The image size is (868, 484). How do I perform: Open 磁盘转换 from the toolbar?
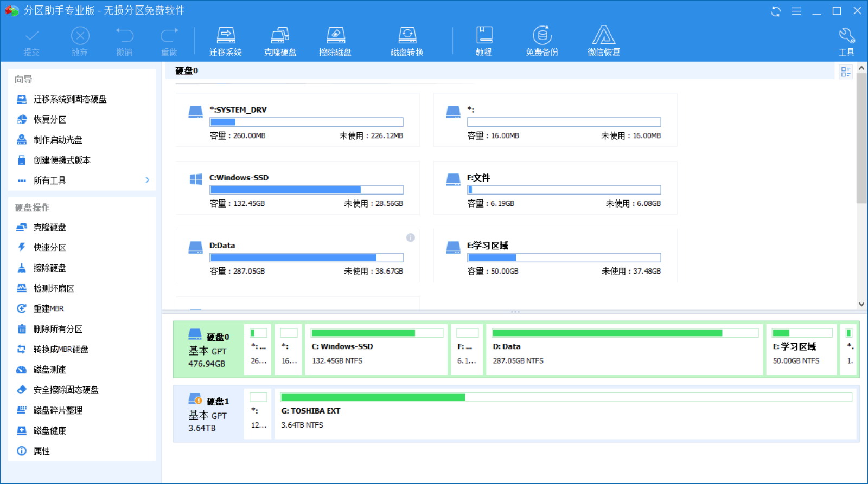(x=407, y=42)
